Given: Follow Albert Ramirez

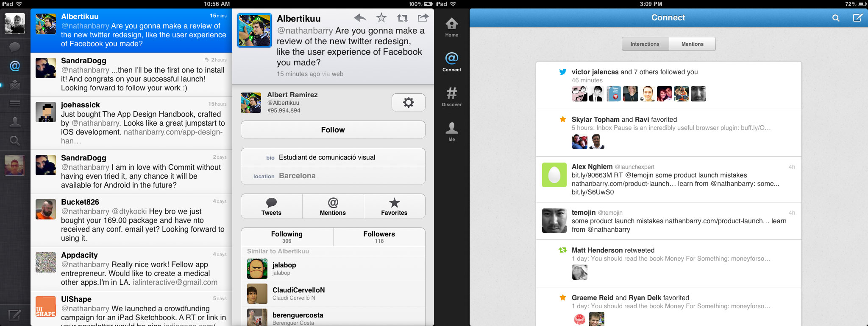Looking at the screenshot, I should coord(333,130).
